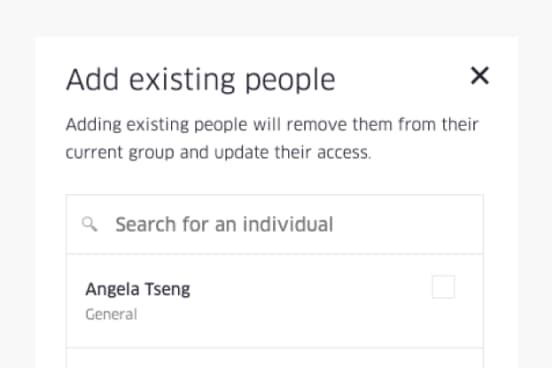Dismiss the dialog using the X icon
The width and height of the screenshot is (552, 368).
[480, 76]
